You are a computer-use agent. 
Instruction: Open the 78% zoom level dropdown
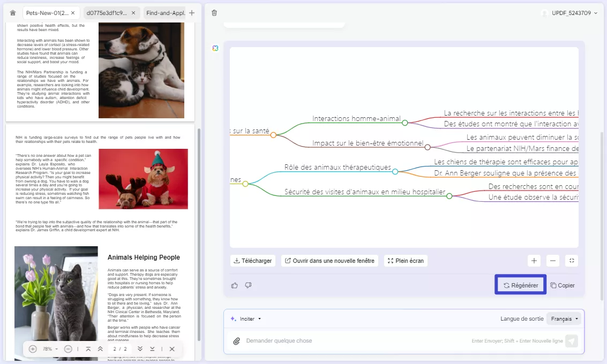(50, 349)
